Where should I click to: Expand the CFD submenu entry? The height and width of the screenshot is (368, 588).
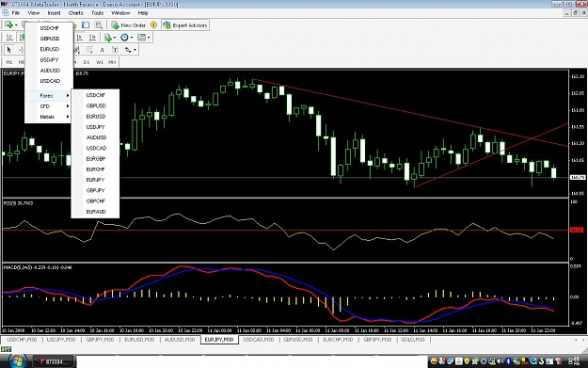49,106
